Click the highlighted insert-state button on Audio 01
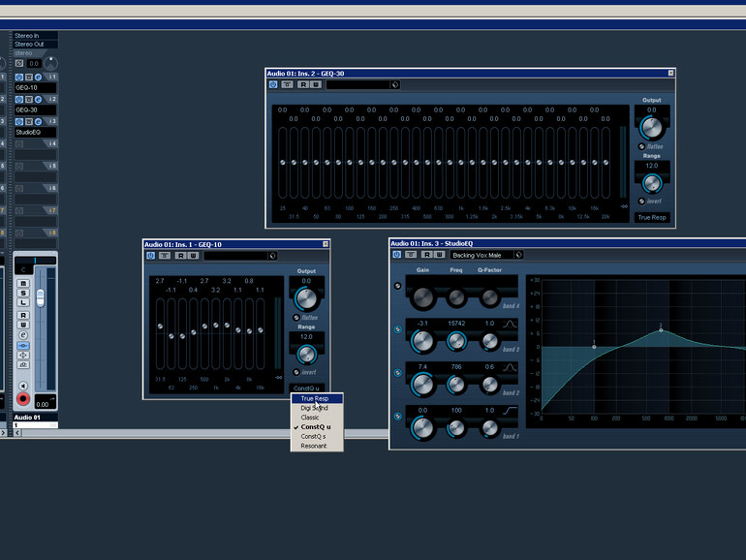The width and height of the screenshot is (746, 560). (23, 346)
